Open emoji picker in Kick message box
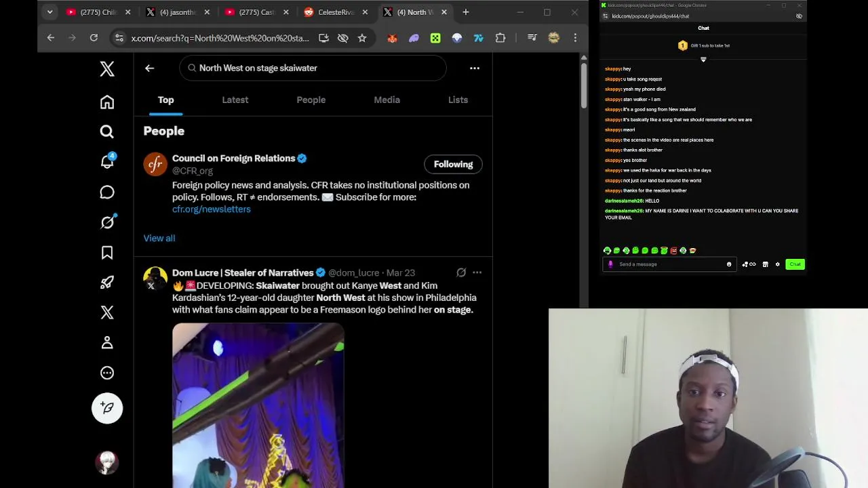 [x=729, y=264]
